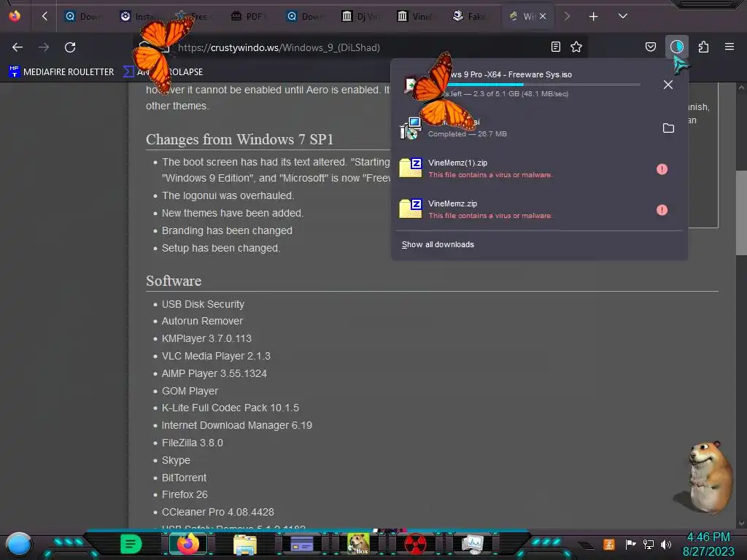Click Show all downloads

click(438, 244)
